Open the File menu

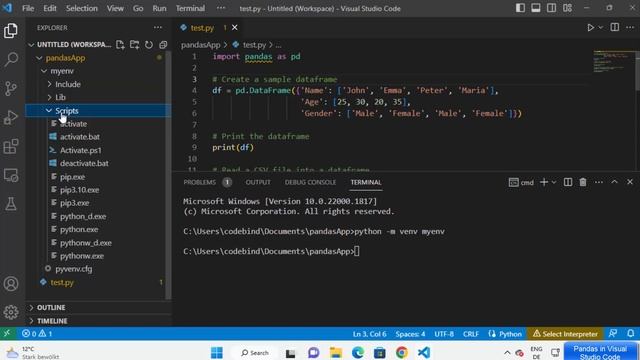pyautogui.click(x=28, y=8)
